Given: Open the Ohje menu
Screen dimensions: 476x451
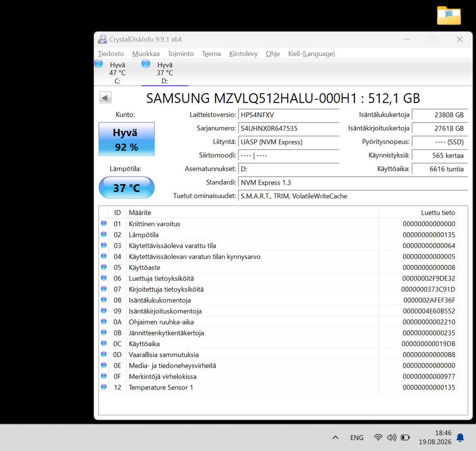Looking at the screenshot, I should tap(273, 54).
